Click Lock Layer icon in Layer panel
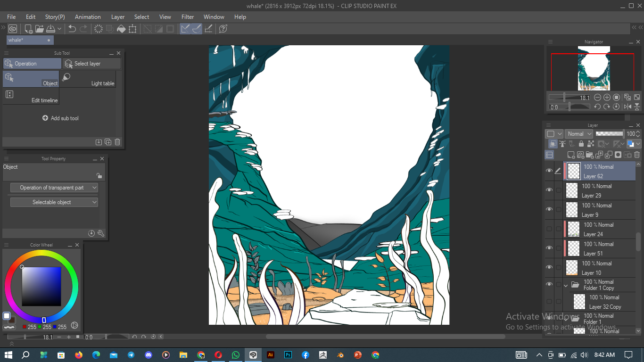Image resolution: width=644 pixels, height=362 pixels. tap(581, 144)
